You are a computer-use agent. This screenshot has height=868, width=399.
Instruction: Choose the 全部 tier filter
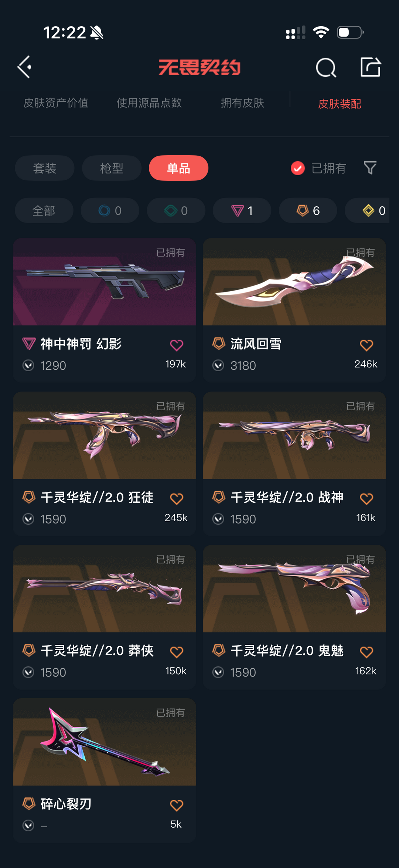tap(44, 210)
